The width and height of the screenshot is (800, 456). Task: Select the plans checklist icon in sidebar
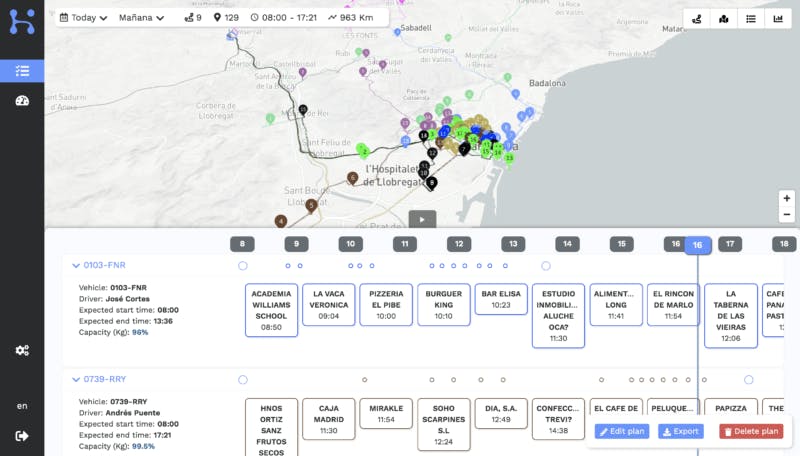(x=22, y=70)
